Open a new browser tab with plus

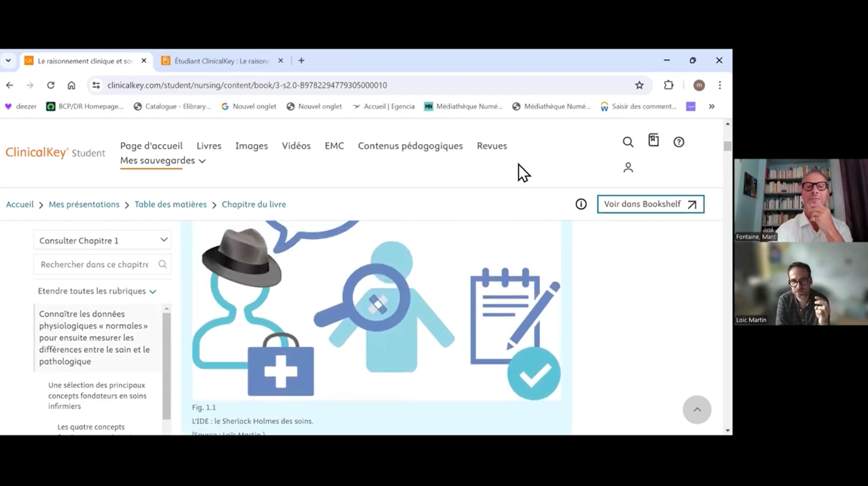[x=301, y=61]
